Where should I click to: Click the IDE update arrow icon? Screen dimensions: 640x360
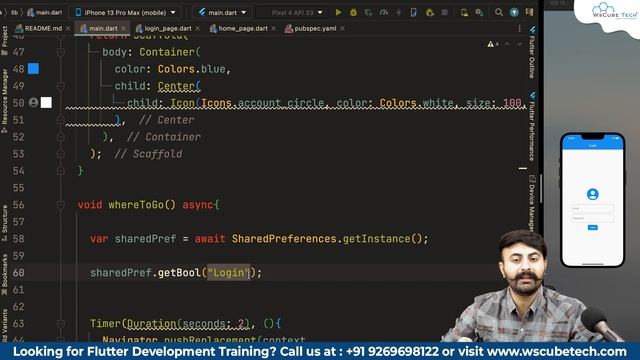point(514,13)
